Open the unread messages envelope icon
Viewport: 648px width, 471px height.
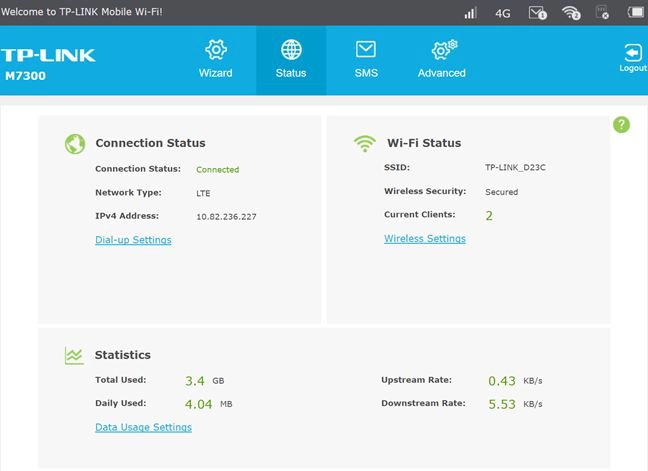tap(538, 13)
